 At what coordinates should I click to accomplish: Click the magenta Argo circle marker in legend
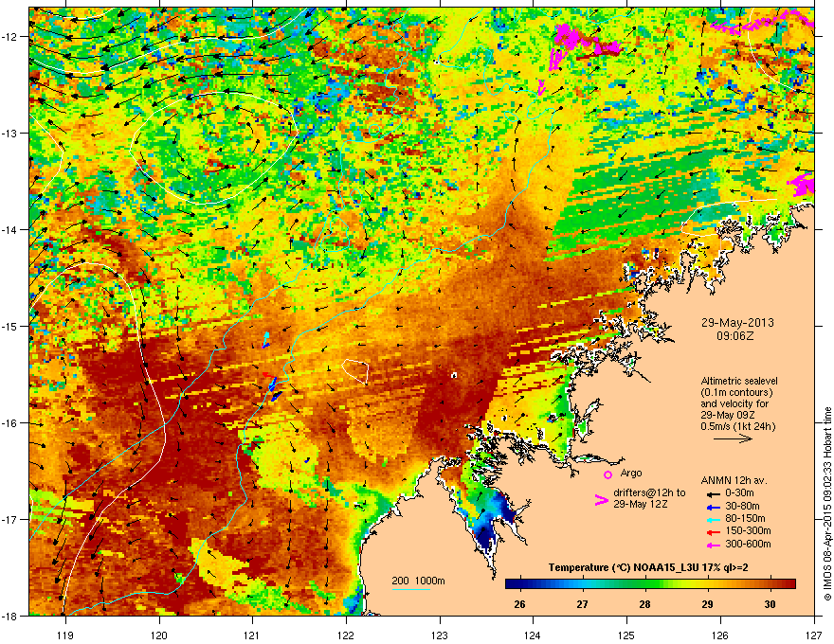point(607,474)
